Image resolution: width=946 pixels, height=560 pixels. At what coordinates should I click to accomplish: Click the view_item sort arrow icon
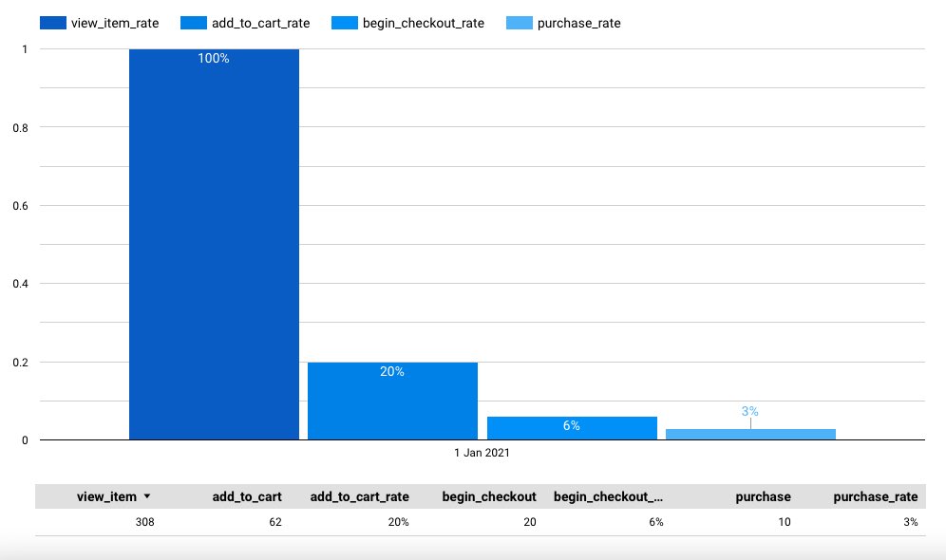pos(146,496)
